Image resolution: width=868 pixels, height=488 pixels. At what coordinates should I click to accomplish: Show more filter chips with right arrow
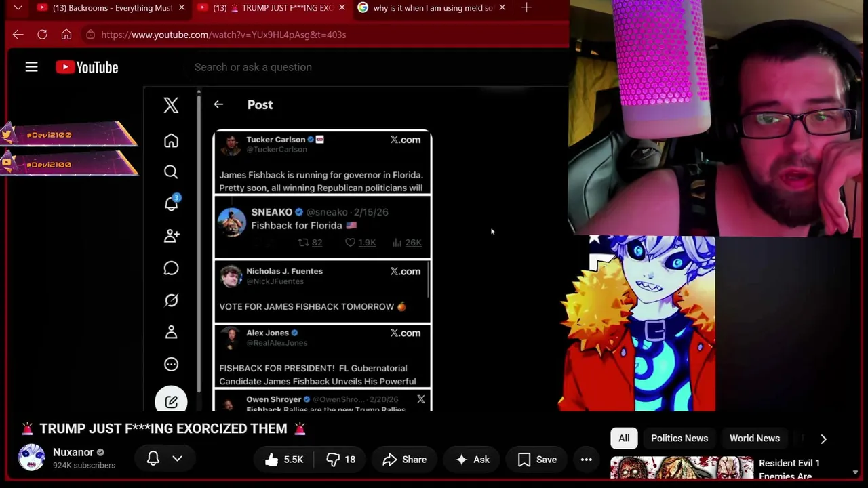point(823,439)
